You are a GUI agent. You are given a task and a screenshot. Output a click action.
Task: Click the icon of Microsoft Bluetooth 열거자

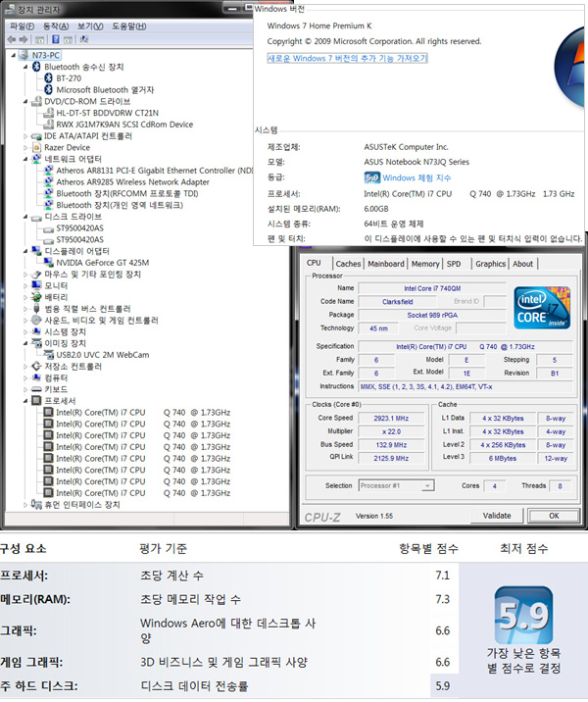[x=48, y=90]
